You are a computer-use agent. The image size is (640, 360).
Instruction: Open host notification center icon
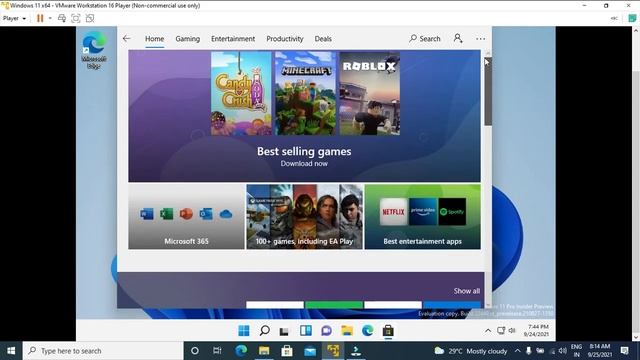point(624,351)
